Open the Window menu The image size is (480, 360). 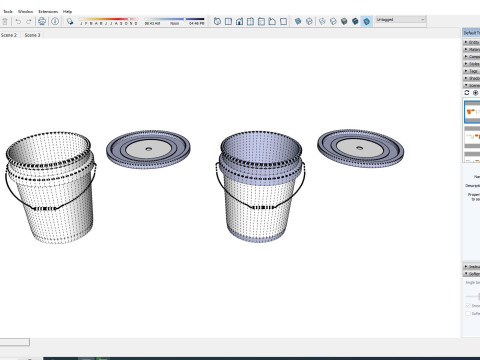point(25,11)
